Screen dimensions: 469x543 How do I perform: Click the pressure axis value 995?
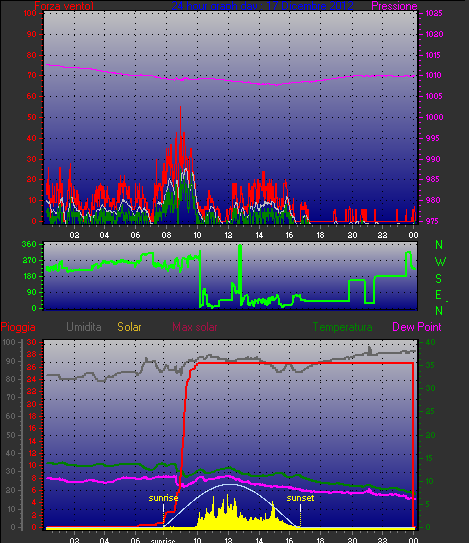[x=433, y=138]
